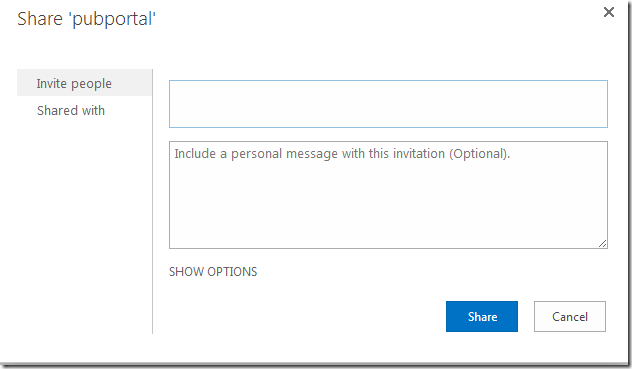
Task: Place cursor in invitation message placeholder text
Action: [x=342, y=154]
